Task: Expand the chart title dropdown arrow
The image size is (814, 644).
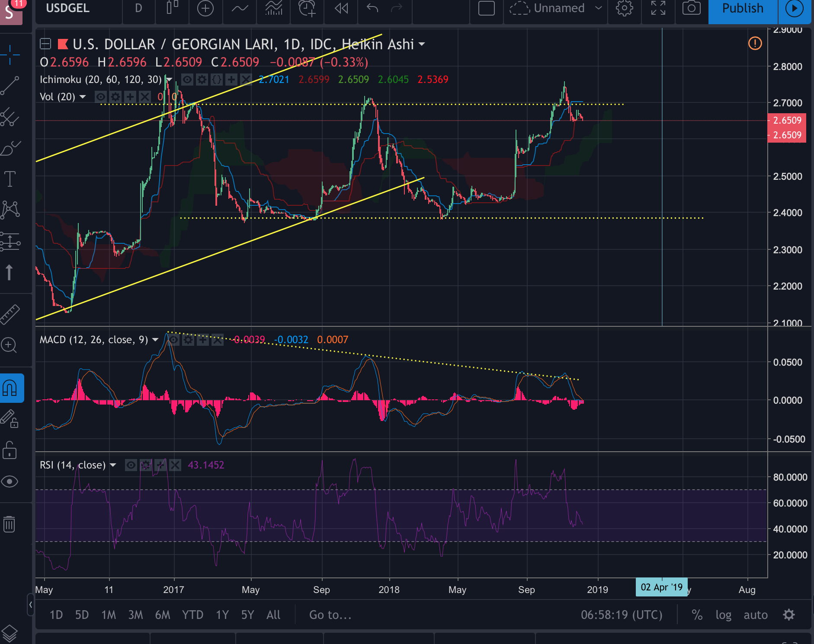Action: tap(422, 44)
